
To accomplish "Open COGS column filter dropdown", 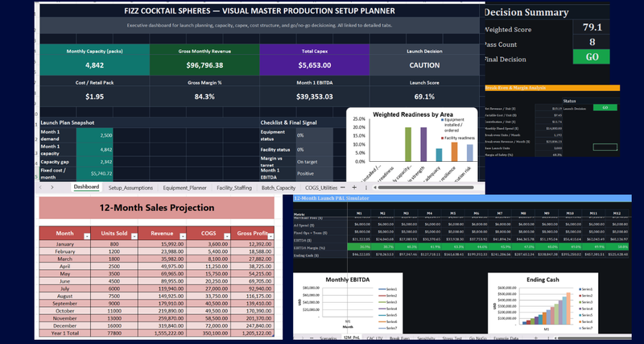I will 227,236.
